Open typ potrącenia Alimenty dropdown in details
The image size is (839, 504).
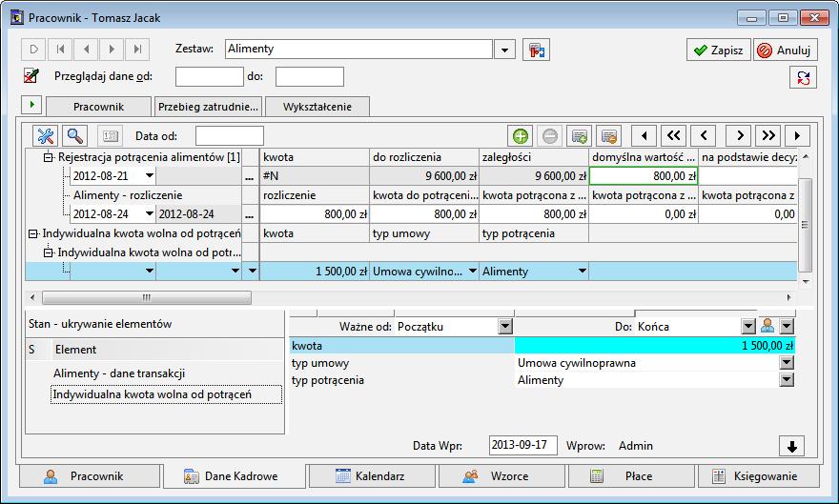click(x=786, y=380)
